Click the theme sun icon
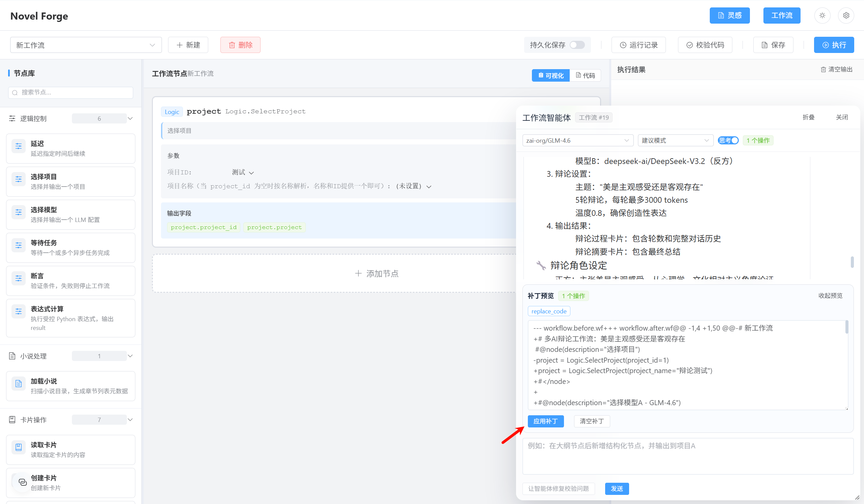 pyautogui.click(x=822, y=16)
